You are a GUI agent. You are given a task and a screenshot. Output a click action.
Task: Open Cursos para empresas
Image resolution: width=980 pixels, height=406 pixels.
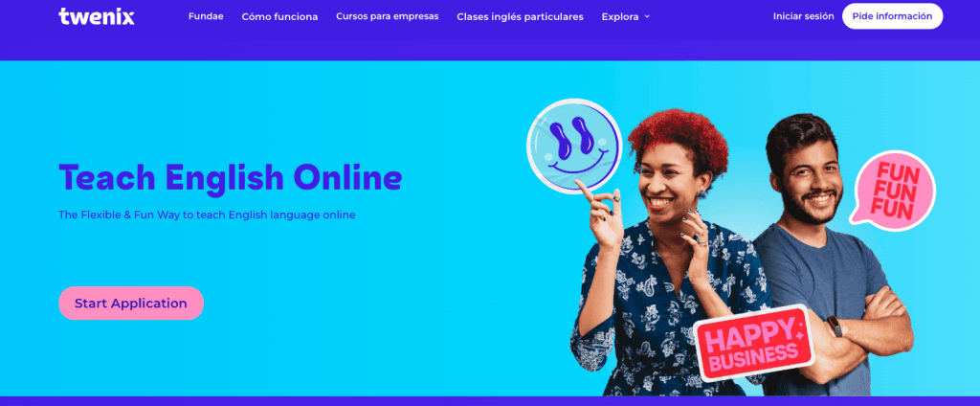pos(387,16)
